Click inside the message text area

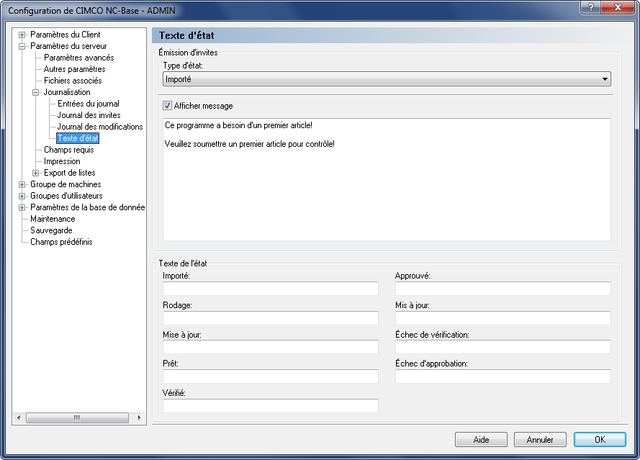[387, 180]
